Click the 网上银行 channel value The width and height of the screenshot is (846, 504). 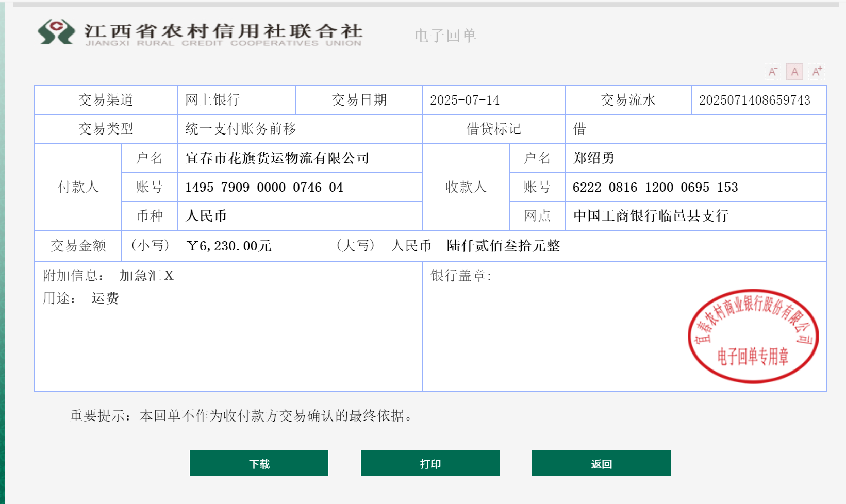coord(212,100)
